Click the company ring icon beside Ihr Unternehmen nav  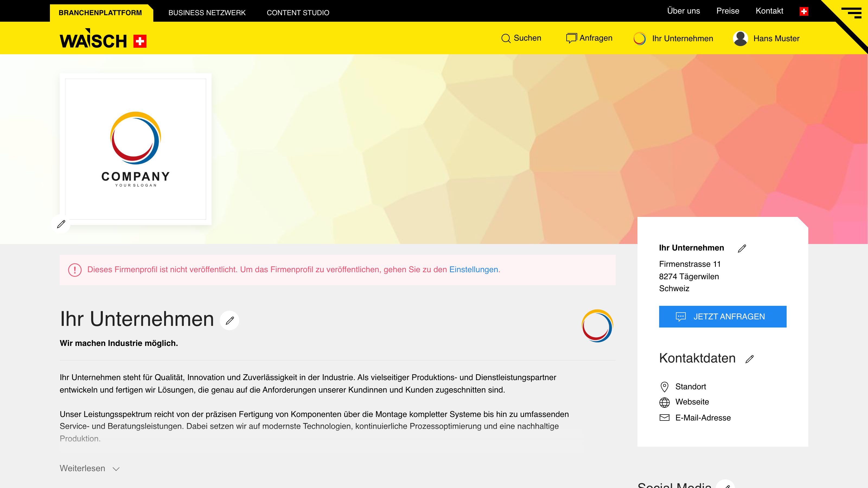(x=640, y=38)
